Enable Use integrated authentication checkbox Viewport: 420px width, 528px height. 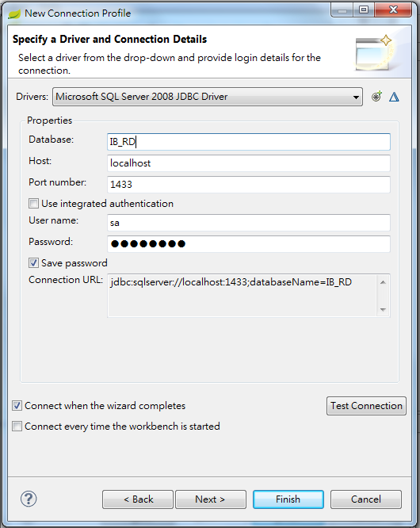coord(33,204)
